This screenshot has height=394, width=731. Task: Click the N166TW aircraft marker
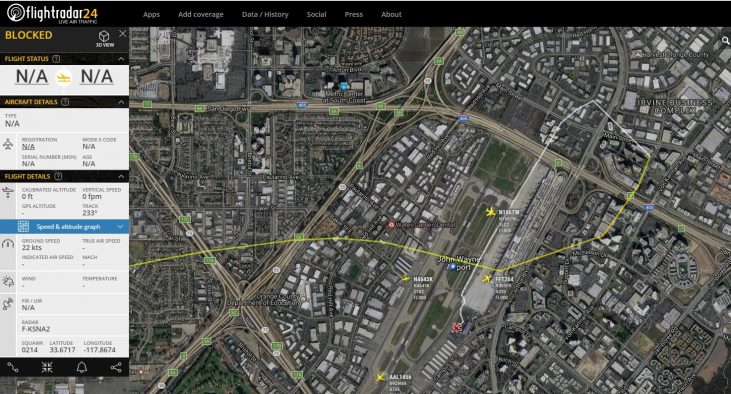(x=490, y=212)
